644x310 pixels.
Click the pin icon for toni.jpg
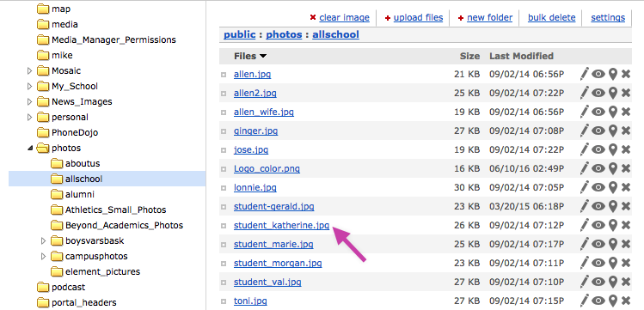[x=613, y=301]
